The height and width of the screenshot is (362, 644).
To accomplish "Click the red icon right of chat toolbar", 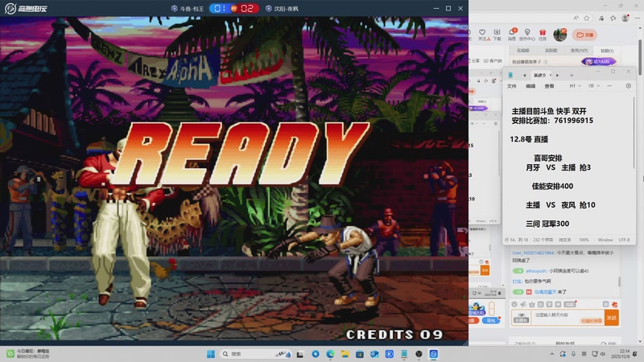I will point(614,304).
